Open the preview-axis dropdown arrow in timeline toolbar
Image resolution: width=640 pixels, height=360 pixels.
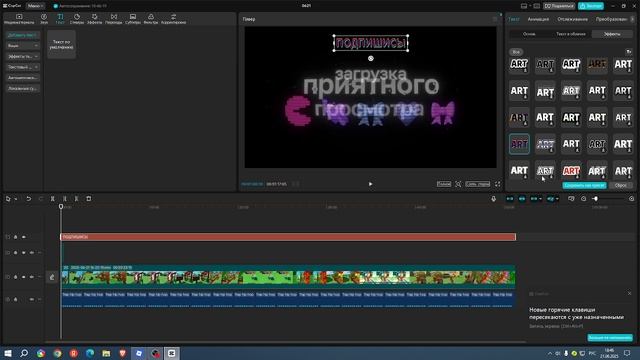click(x=557, y=199)
